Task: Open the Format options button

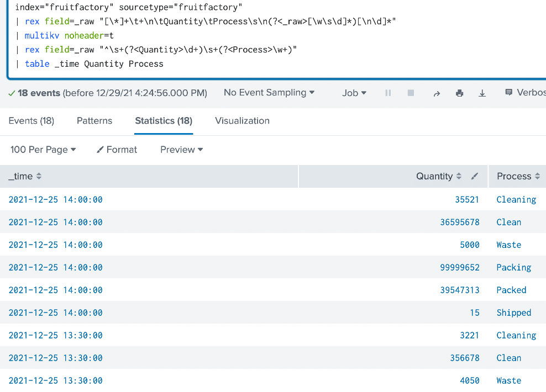Action: click(117, 150)
